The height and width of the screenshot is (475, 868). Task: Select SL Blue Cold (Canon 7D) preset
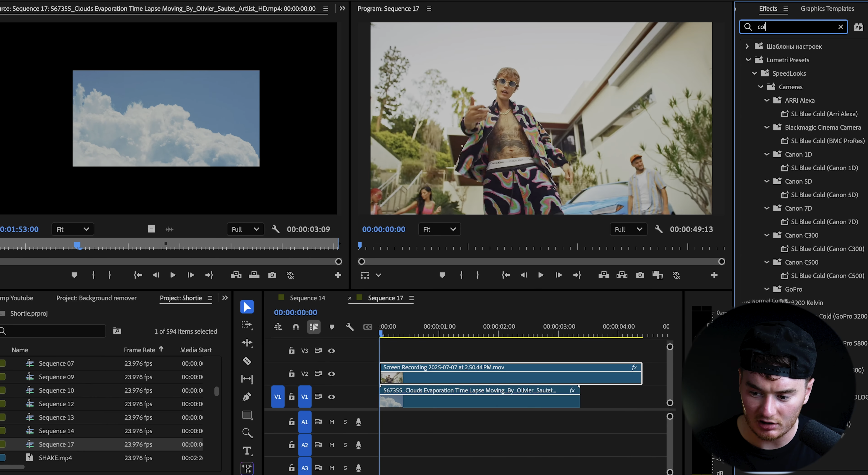pyautogui.click(x=824, y=222)
